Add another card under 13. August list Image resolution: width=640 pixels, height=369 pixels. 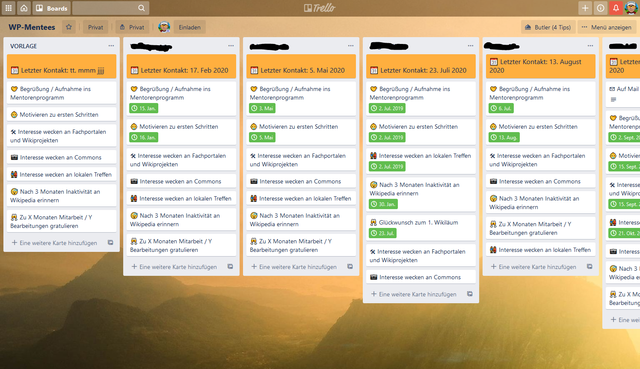point(534,267)
